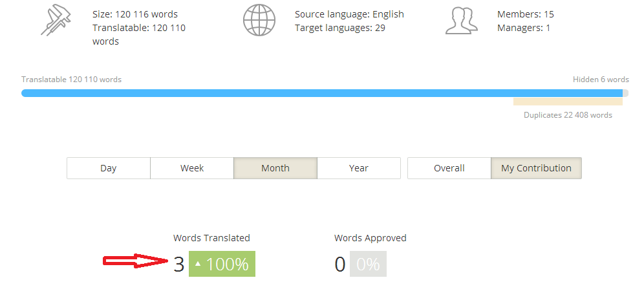Switch to My Contribution view
Image resolution: width=644 pixels, height=302 pixels.
click(536, 168)
